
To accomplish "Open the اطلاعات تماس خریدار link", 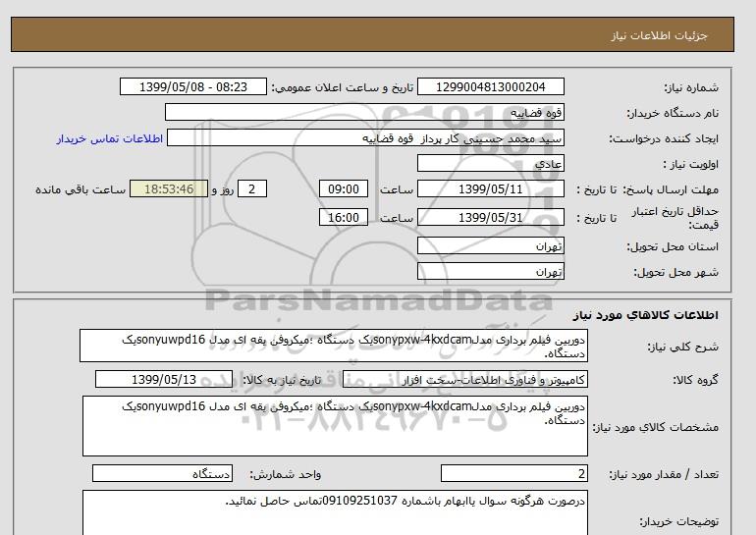I will [x=109, y=138].
